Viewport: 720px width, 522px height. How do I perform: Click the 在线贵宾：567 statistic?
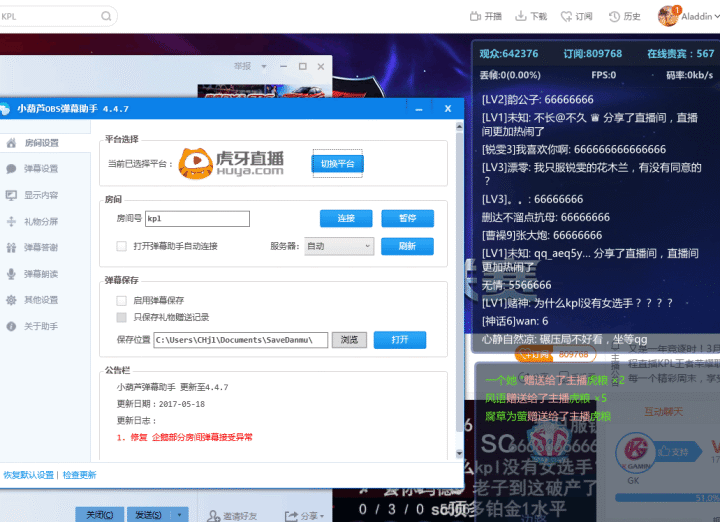point(681,54)
